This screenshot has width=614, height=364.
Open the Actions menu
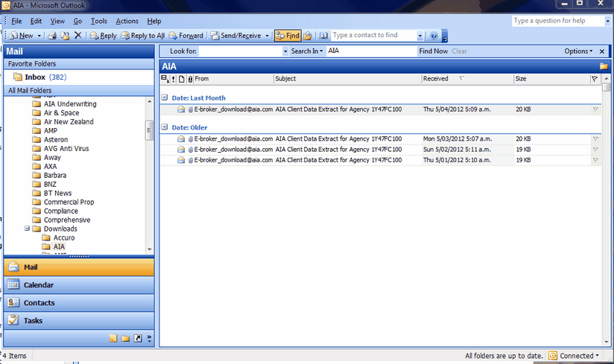pyautogui.click(x=127, y=21)
